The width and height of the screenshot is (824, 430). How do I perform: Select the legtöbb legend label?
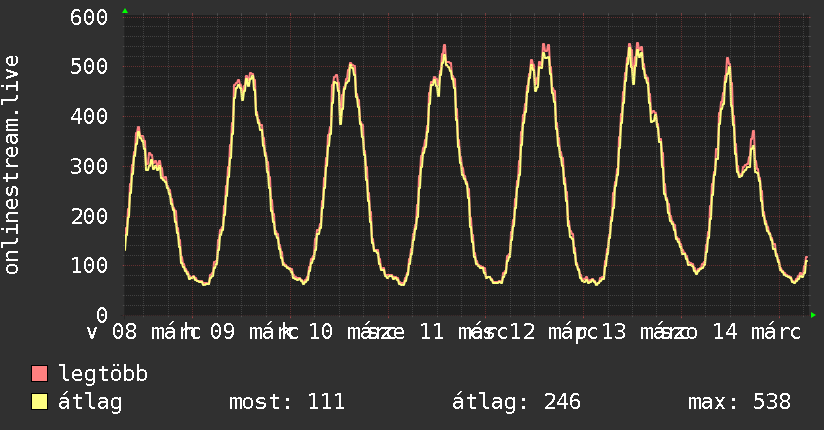(x=103, y=374)
